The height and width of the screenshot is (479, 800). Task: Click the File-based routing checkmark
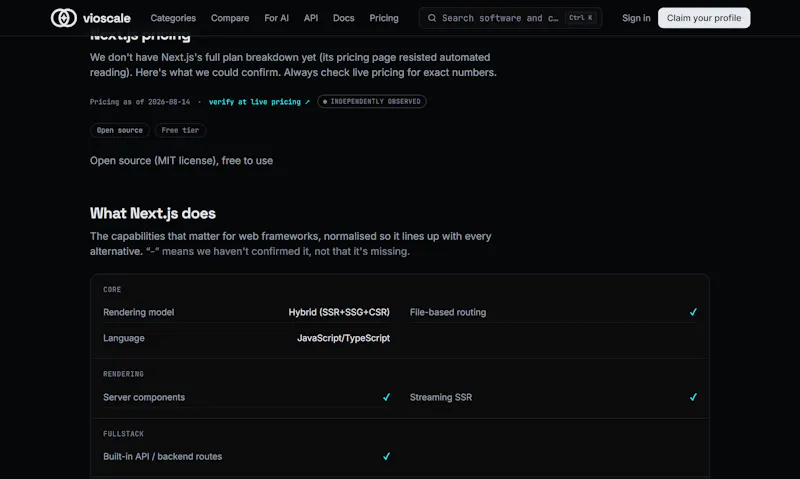693,312
